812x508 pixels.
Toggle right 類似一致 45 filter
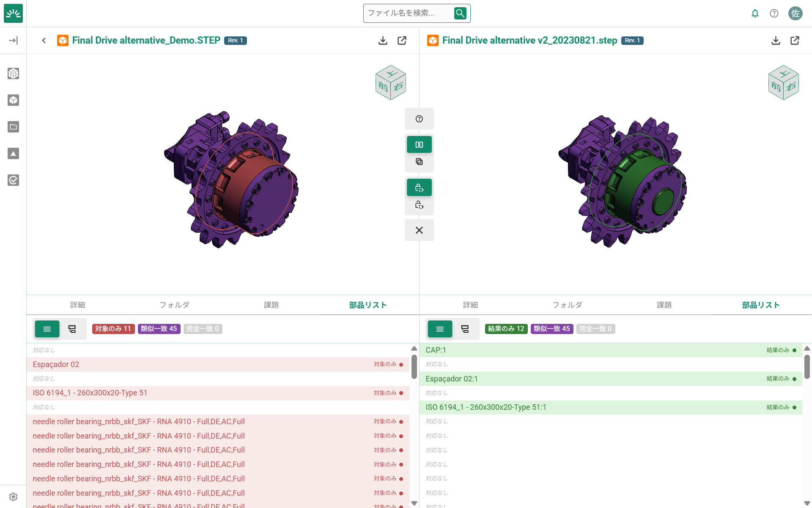tap(552, 329)
